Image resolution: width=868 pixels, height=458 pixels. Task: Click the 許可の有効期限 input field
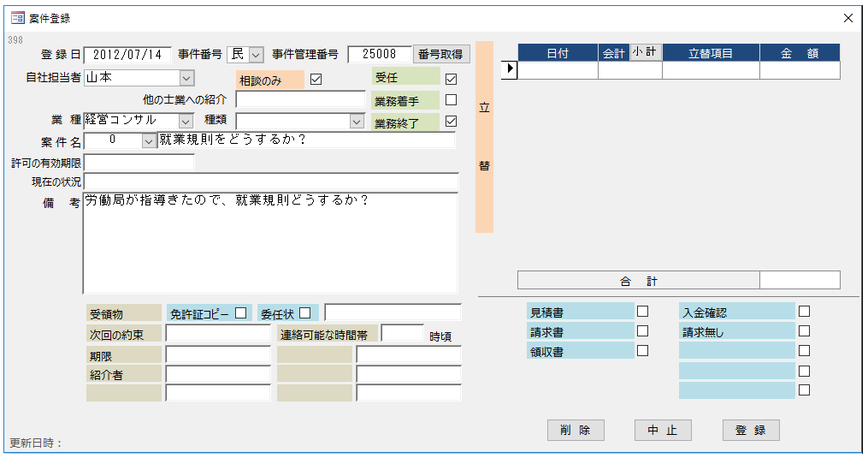point(139,163)
